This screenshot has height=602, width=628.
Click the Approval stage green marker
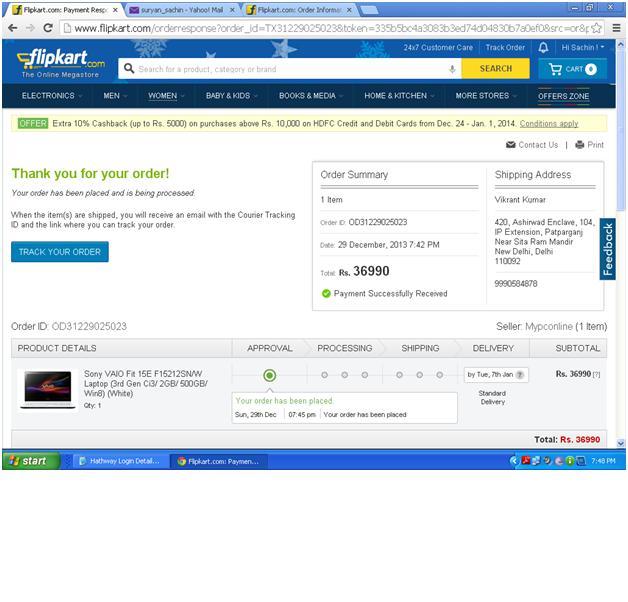point(270,375)
